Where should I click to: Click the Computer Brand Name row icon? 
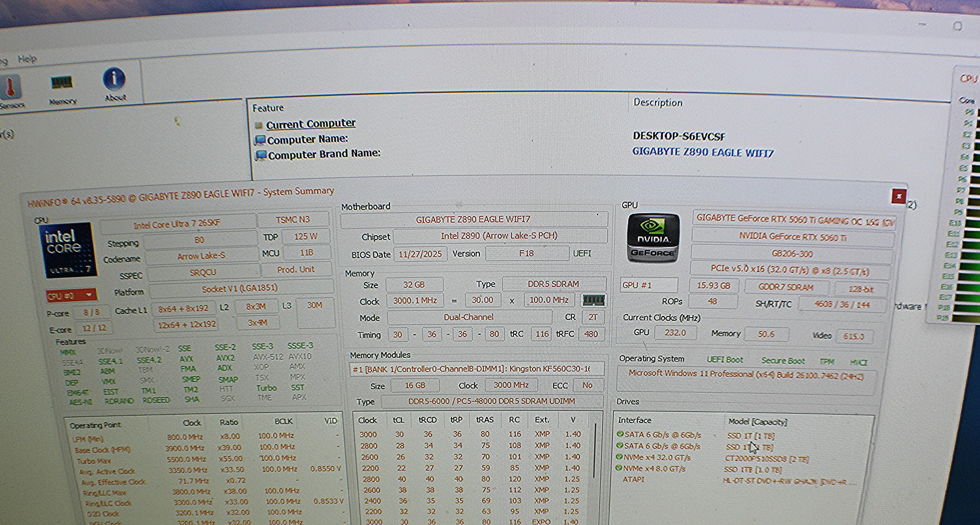tap(261, 155)
